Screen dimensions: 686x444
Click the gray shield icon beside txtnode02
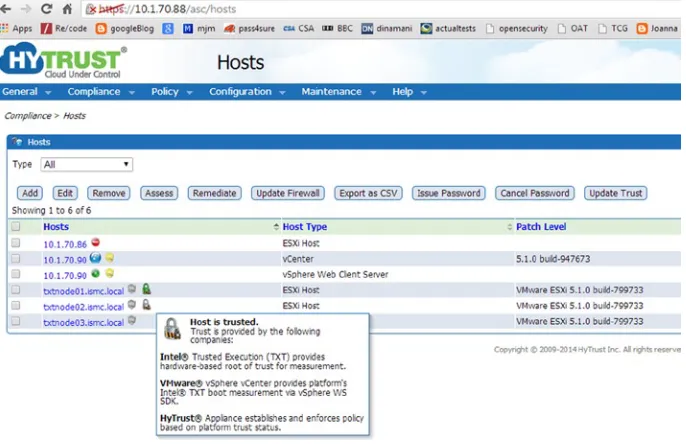pos(132,305)
